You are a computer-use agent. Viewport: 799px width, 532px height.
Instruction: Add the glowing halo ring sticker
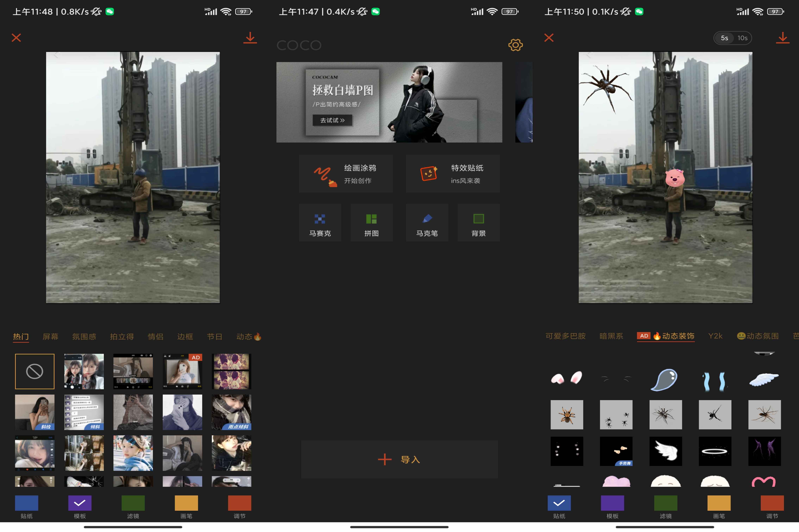(715, 451)
